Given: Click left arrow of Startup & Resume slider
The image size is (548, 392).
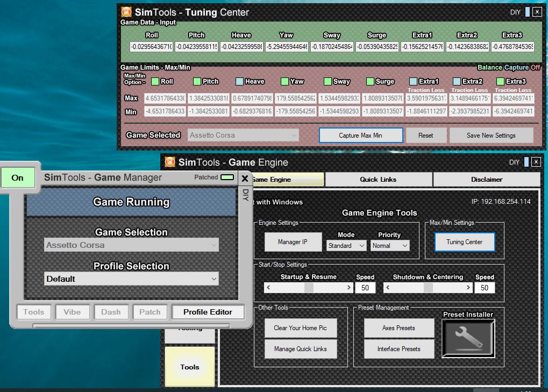Looking at the screenshot, I should coord(268,288).
